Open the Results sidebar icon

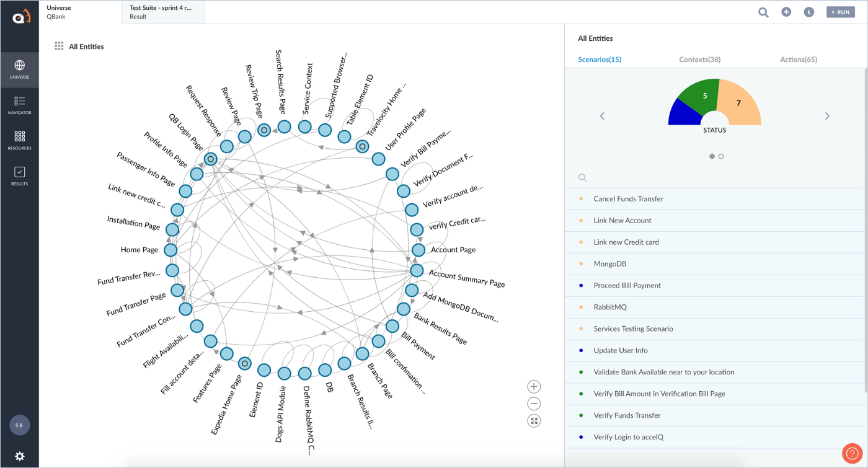19,175
